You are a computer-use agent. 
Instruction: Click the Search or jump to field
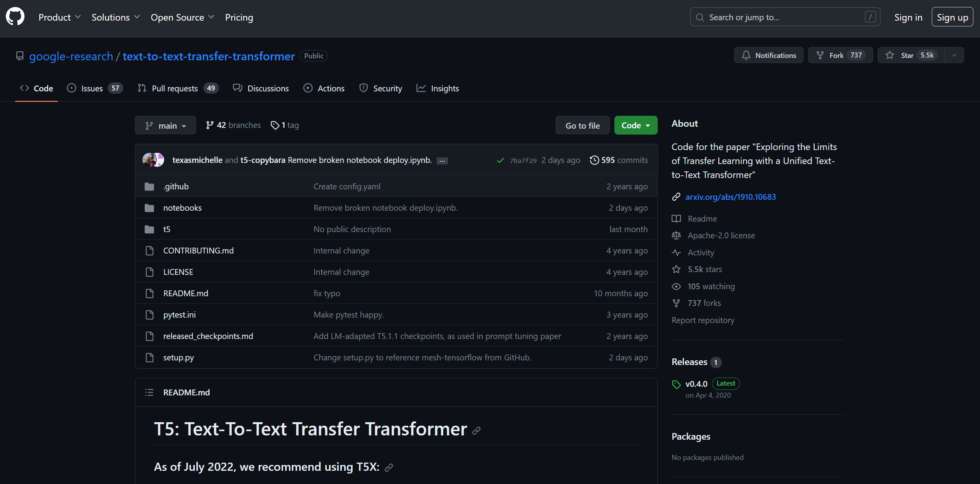click(x=785, y=17)
